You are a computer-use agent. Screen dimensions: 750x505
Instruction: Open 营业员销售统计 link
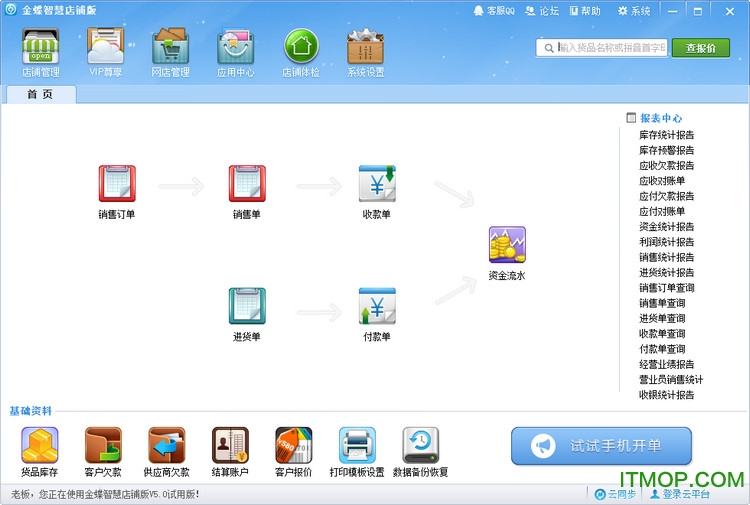click(x=671, y=380)
